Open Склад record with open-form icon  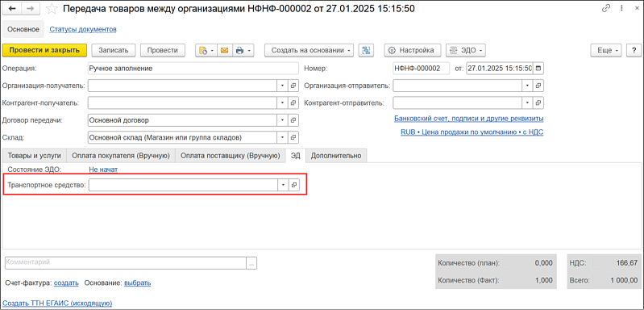[293, 137]
